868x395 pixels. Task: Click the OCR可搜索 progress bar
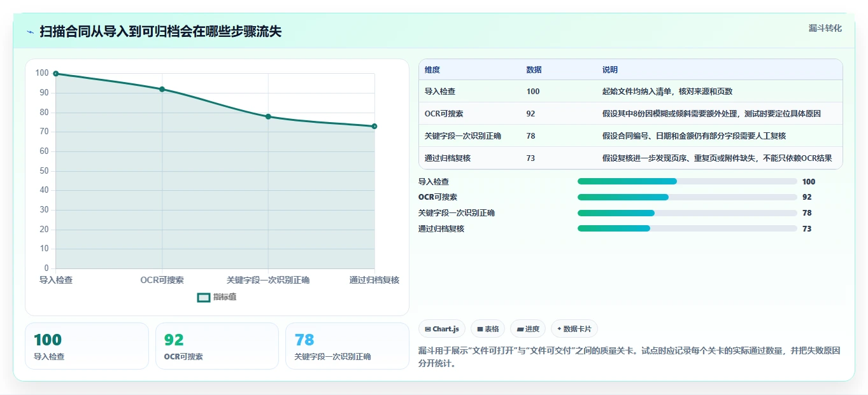pyautogui.click(x=687, y=197)
